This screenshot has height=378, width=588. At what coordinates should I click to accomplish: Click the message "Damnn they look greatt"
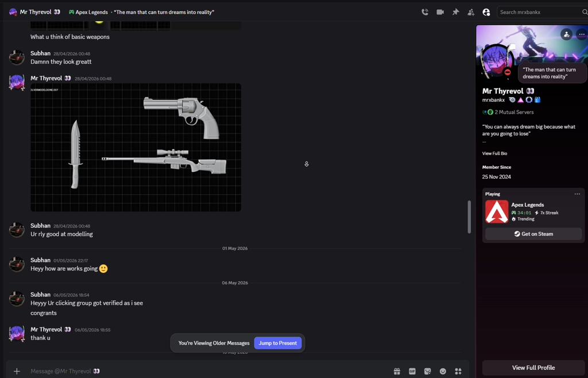[x=61, y=61]
